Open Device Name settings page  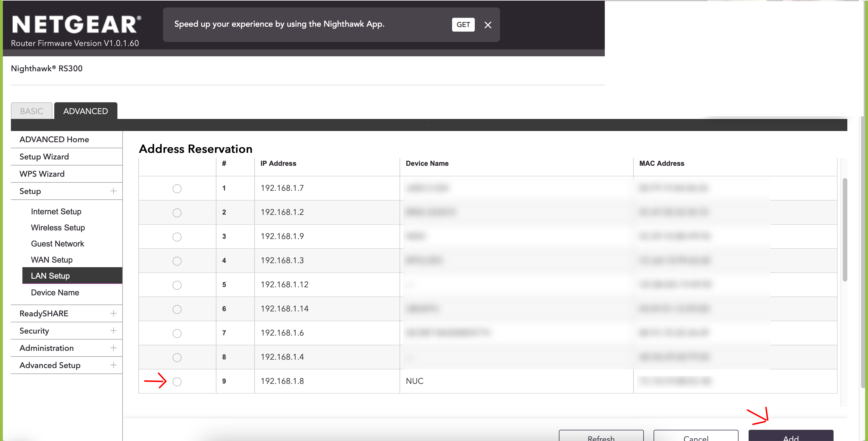pos(55,292)
